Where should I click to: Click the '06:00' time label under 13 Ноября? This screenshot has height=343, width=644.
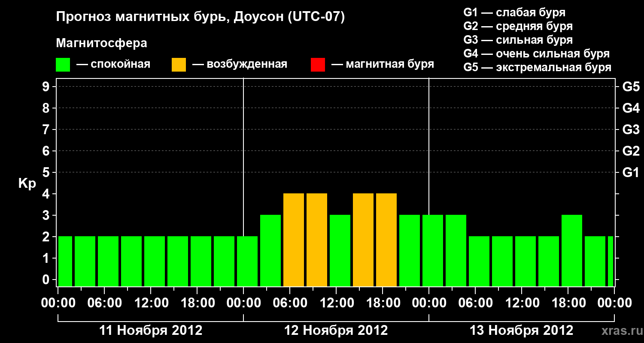click(x=475, y=303)
